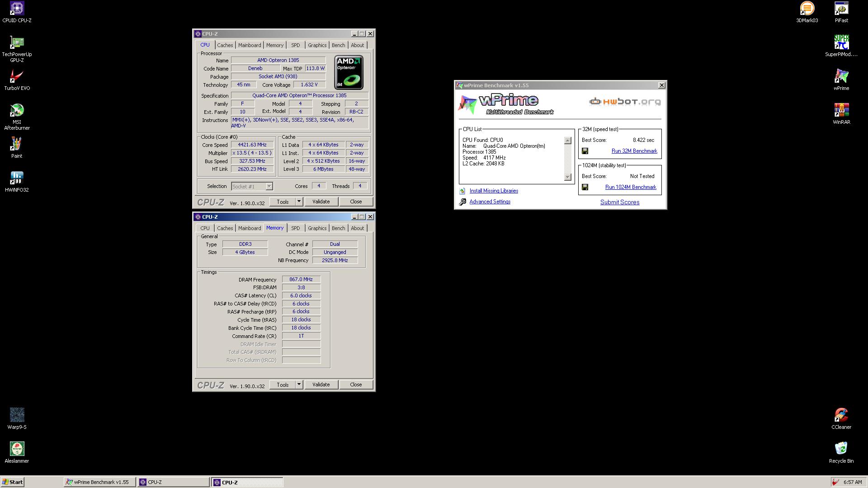Expand Tools dropdown arrow in top CPU-Z window
Screen dimensions: 868x488
coord(299,202)
